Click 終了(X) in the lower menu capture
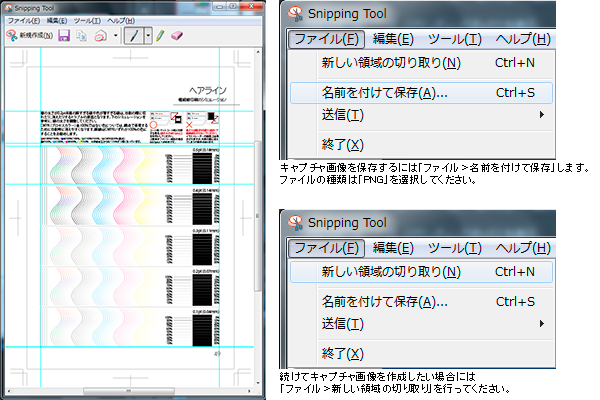The image size is (600, 400). (x=343, y=354)
